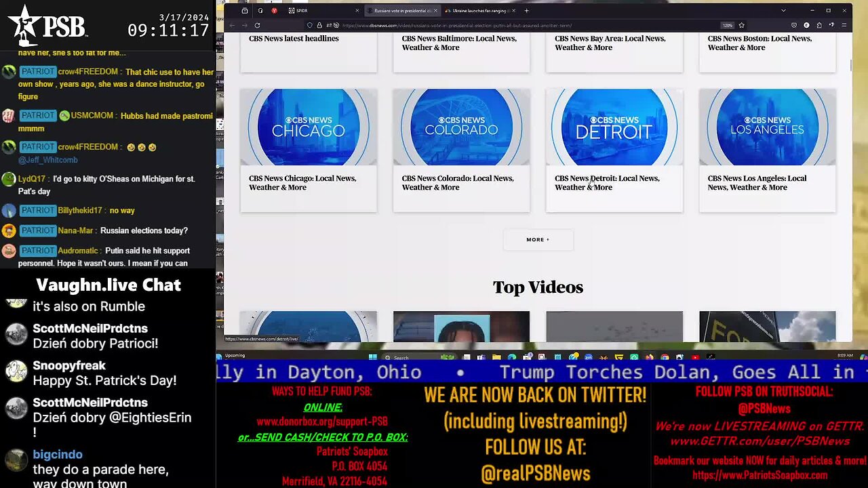Open File Explorer folder icon in taskbar

[496, 357]
